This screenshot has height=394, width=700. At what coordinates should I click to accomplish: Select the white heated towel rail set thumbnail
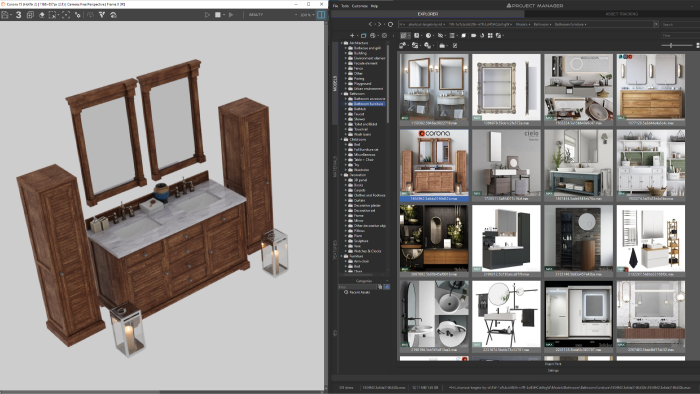(x=651, y=241)
